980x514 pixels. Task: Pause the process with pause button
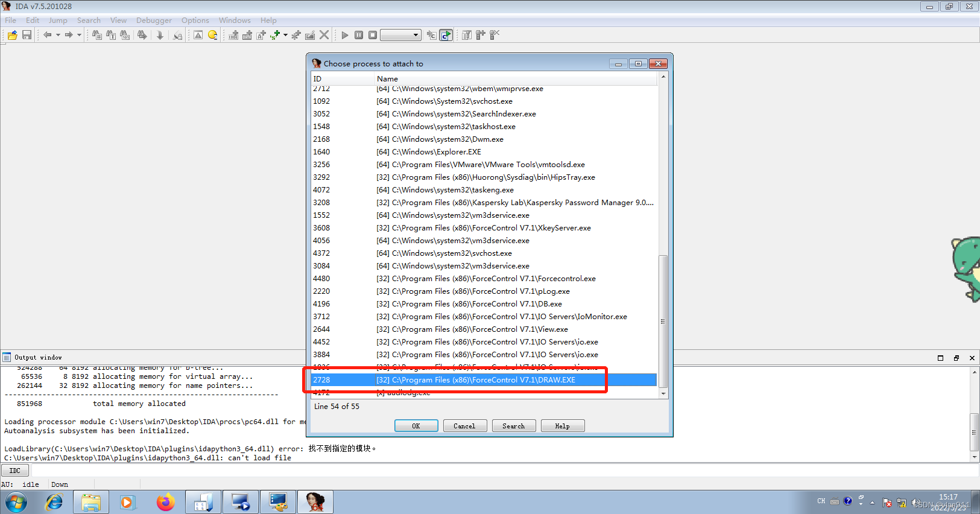click(359, 35)
